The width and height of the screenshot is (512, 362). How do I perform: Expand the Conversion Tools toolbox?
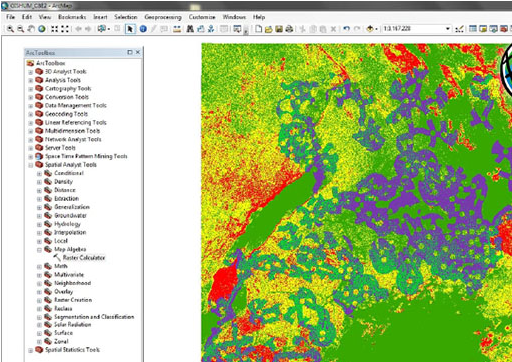(x=31, y=97)
